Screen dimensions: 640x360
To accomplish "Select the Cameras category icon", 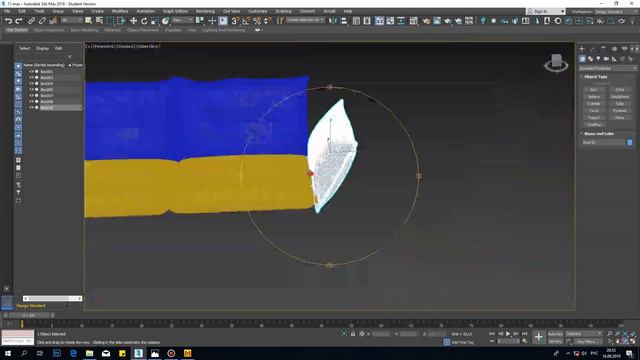I will pyautogui.click(x=606, y=59).
